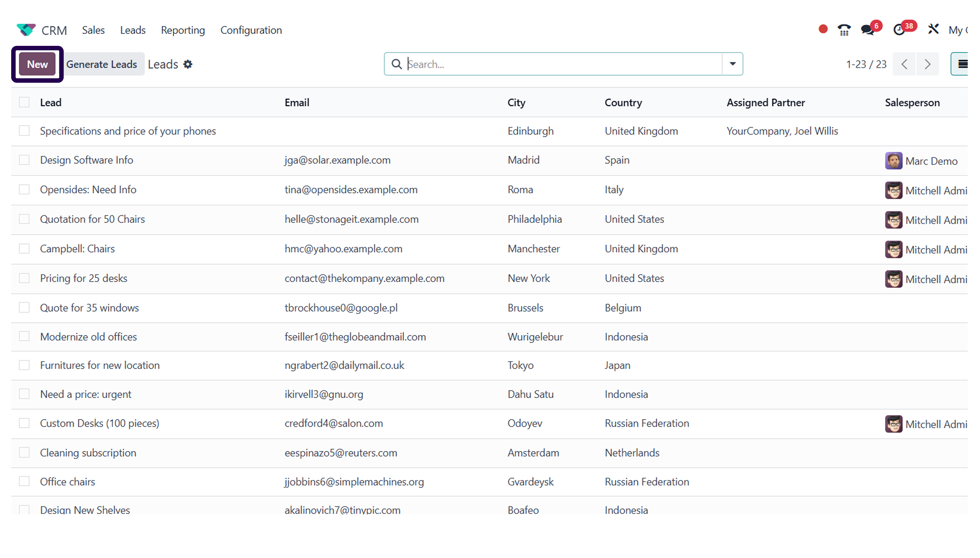Image resolution: width=980 pixels, height=558 pixels.
Task: Check the Furnitures for new location row
Action: 24,365
